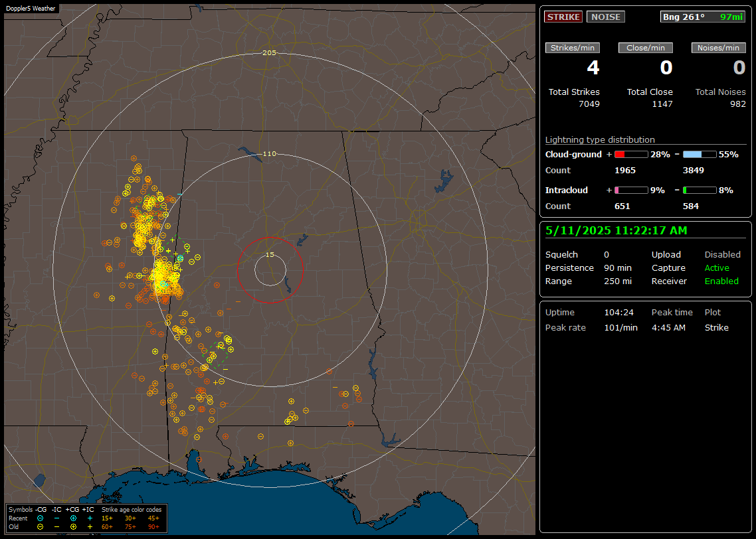The image size is (756, 539).
Task: Click the Peak time value 4:45 AM
Action: (x=668, y=327)
